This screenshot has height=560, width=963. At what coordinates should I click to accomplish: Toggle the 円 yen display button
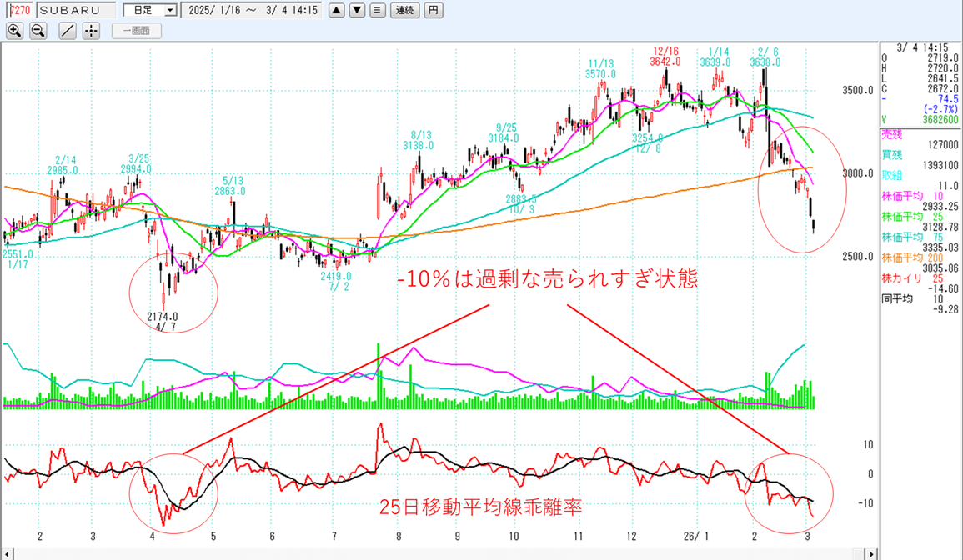point(434,11)
